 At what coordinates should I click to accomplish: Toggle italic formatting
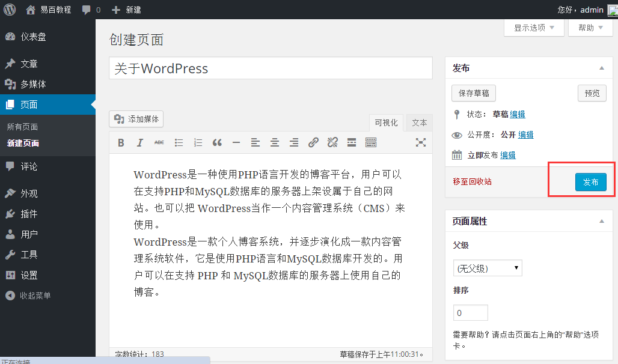tap(140, 142)
